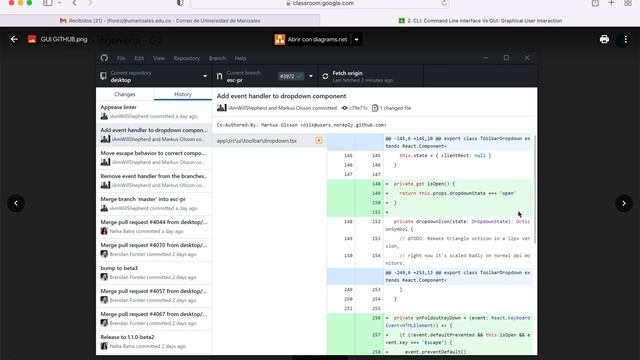Click the pull request #3972 badge
640x360 pixels.
click(291, 76)
